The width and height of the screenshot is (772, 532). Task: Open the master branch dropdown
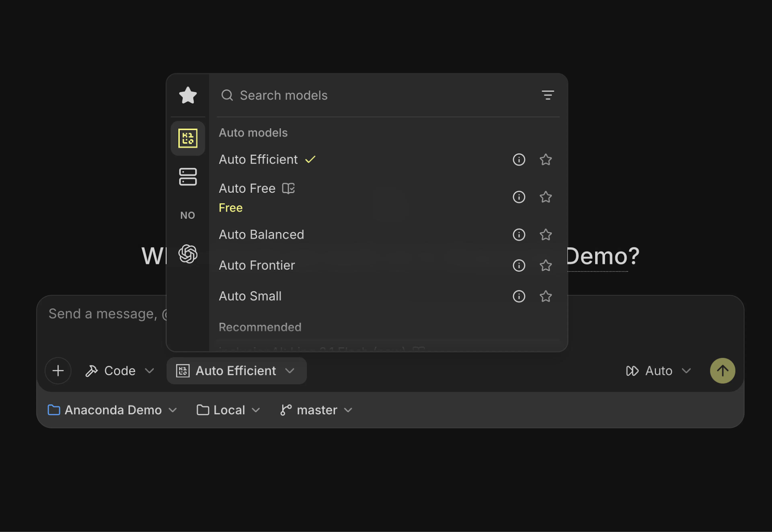point(316,410)
